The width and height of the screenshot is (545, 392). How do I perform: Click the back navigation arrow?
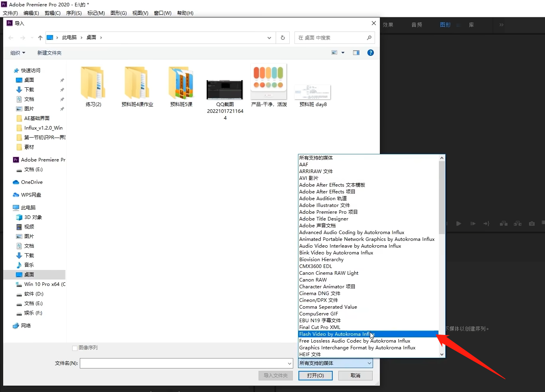pyautogui.click(x=11, y=38)
